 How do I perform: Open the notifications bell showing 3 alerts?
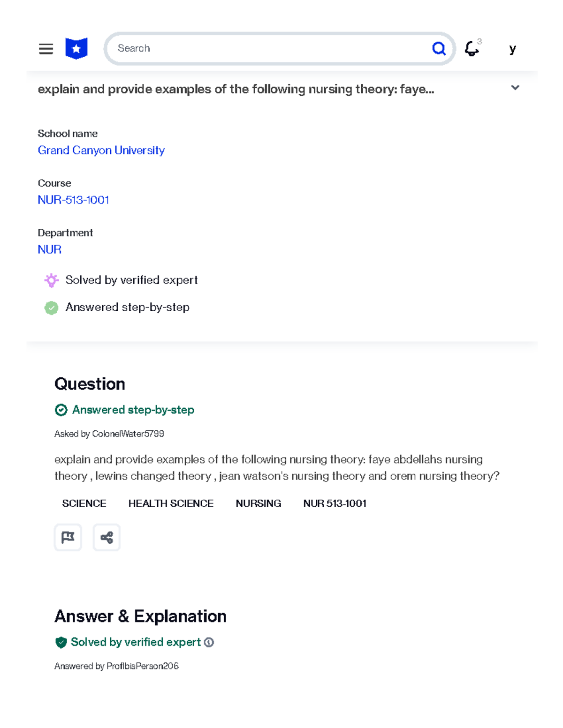click(472, 49)
